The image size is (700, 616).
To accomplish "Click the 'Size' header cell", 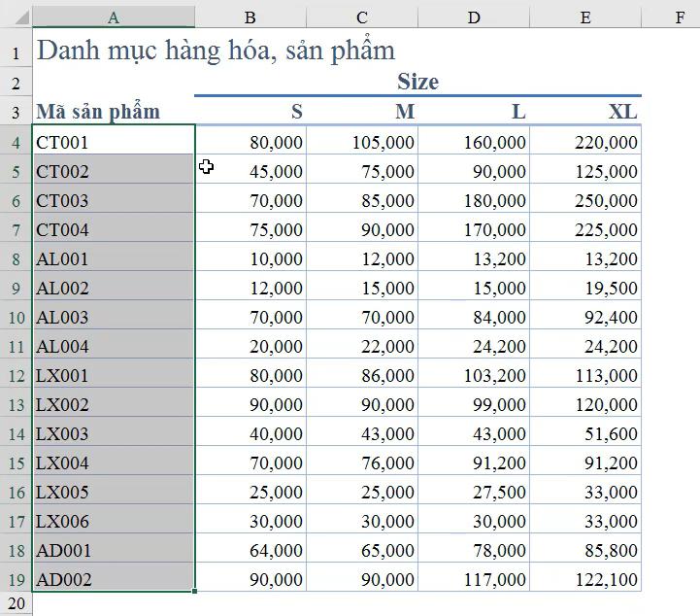I will point(417,82).
